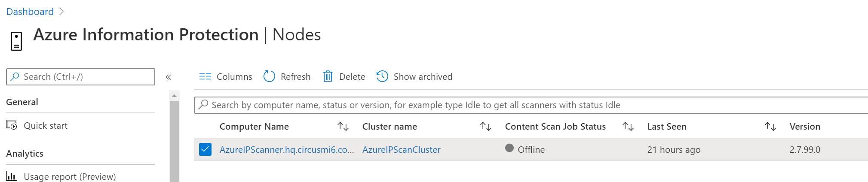Screen dimensions: 868x182
Task: Open the AzureIPScanner.hq.circusmi6 computer link
Action: point(286,150)
